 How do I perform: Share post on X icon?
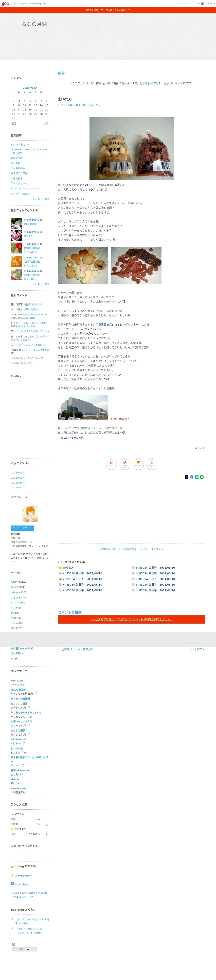coord(187,477)
